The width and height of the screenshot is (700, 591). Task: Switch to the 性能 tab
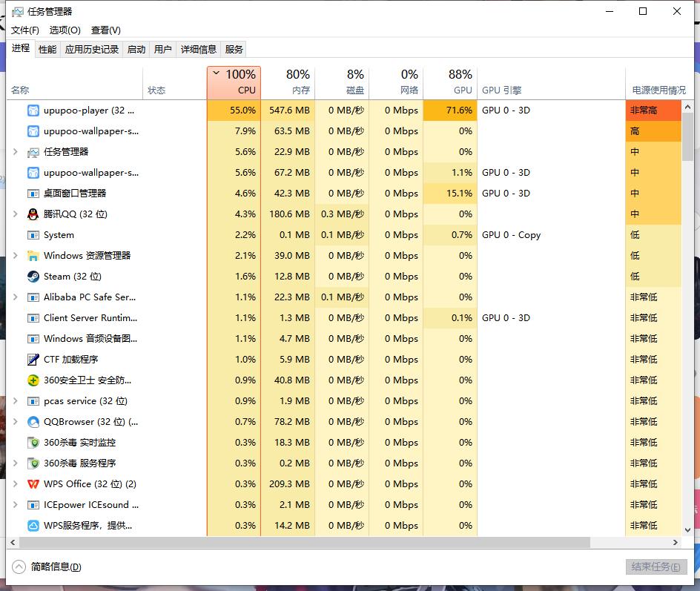point(47,49)
